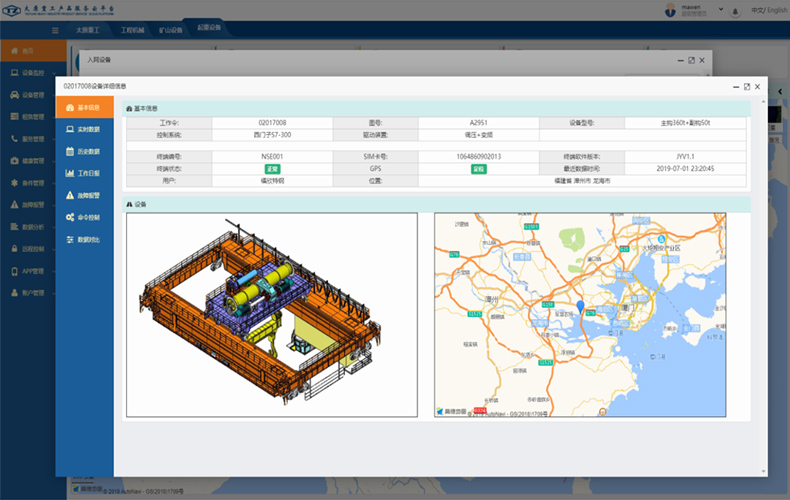Click the crane 3D model image

pyautogui.click(x=271, y=315)
